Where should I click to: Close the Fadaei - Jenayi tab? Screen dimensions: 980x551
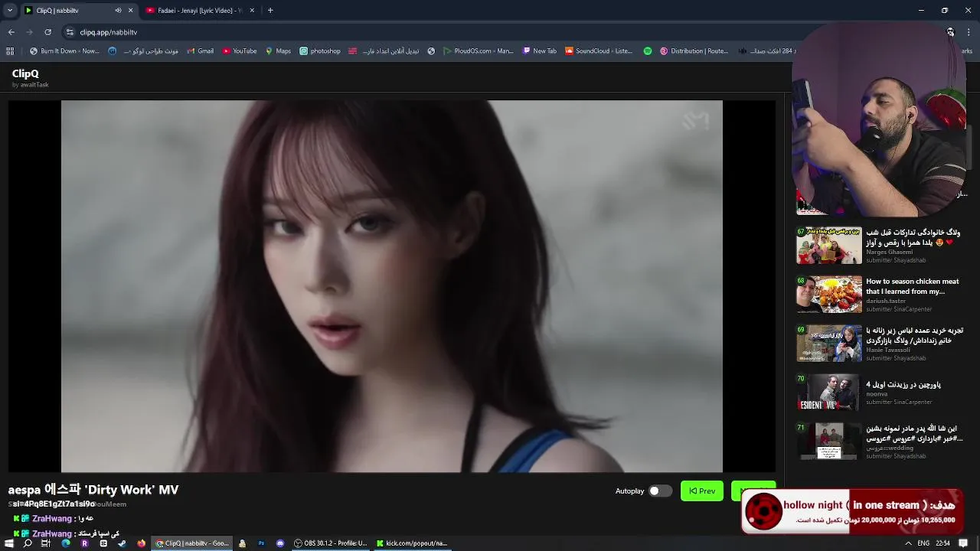click(252, 11)
